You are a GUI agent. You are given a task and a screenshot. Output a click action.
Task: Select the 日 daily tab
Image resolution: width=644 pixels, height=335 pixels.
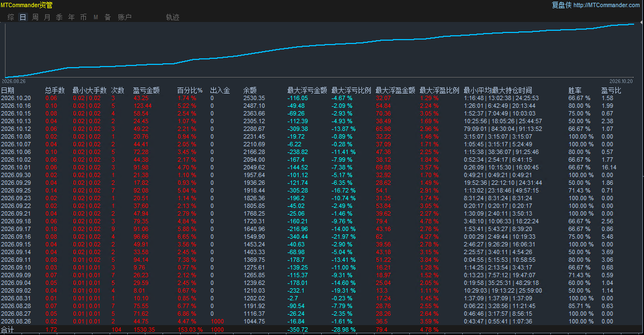point(23,17)
